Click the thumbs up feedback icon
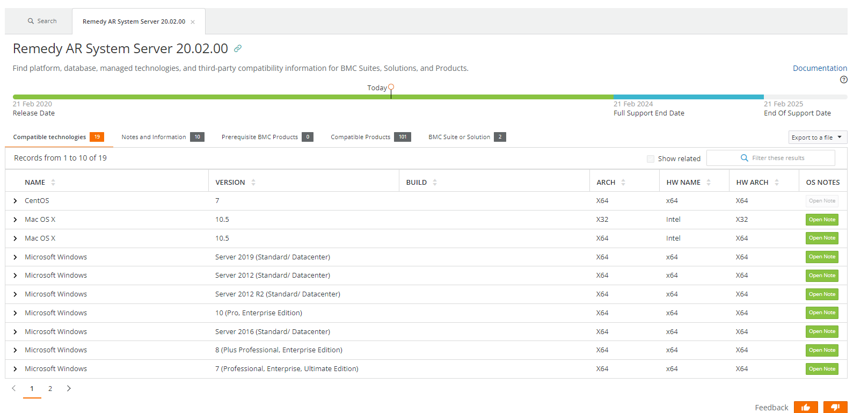The height and width of the screenshot is (413, 868). [x=805, y=407]
